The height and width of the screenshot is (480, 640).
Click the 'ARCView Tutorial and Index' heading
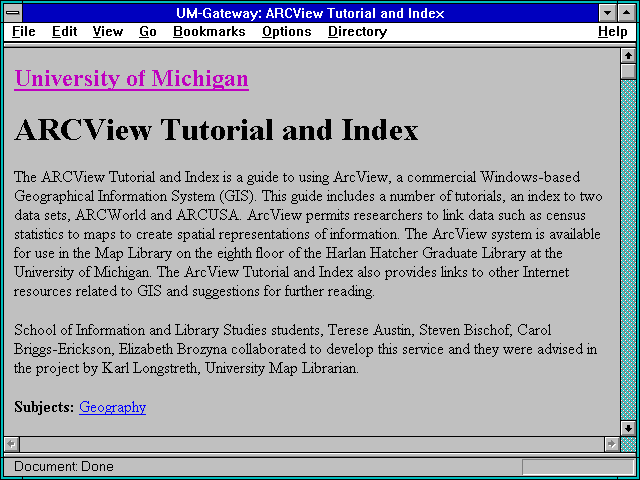pos(216,130)
